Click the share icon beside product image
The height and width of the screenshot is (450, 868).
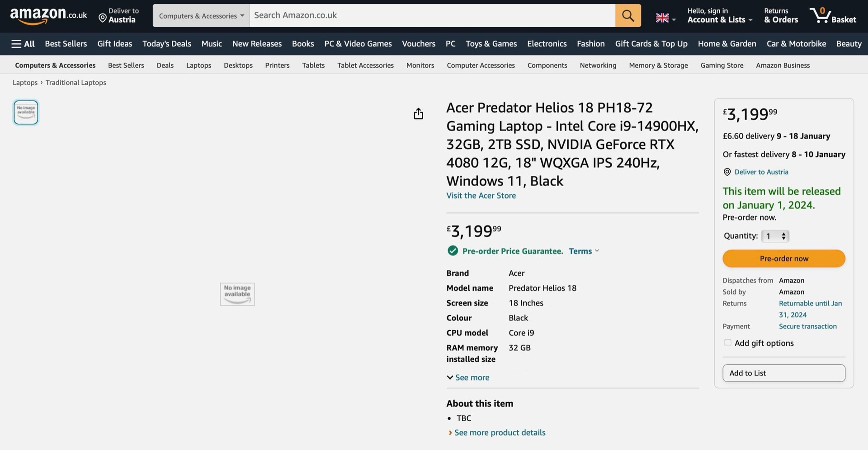(x=418, y=114)
